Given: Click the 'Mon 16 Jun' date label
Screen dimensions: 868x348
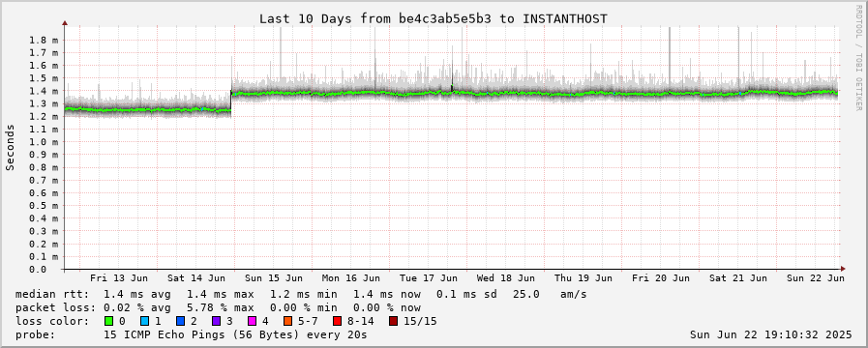Looking at the screenshot, I should pos(351,277).
